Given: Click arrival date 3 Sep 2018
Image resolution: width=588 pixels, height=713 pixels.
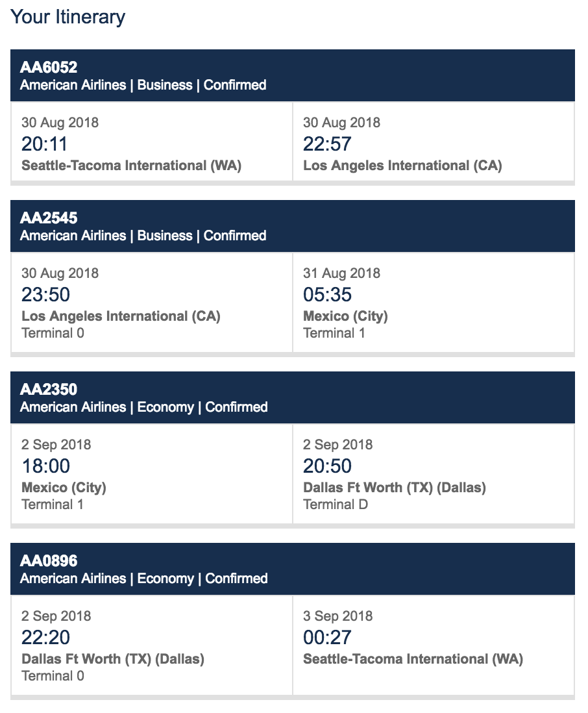Looking at the screenshot, I should pos(337,616).
